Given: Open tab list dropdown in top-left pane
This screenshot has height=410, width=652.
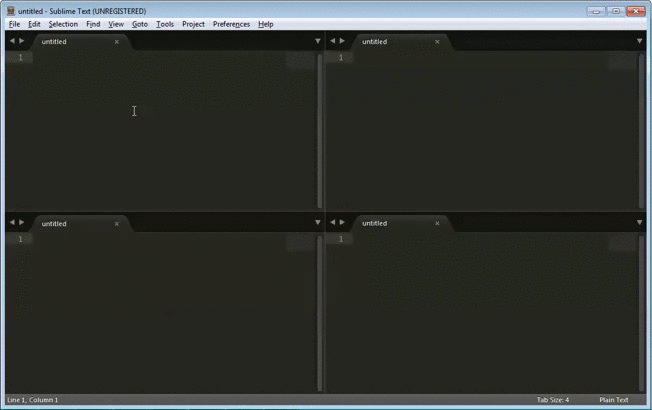Looking at the screenshot, I should point(318,41).
